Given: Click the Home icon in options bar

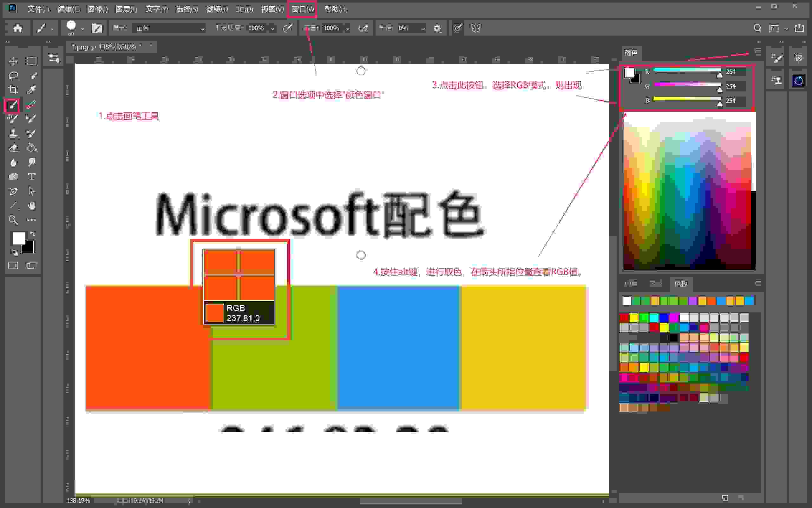Looking at the screenshot, I should [x=17, y=28].
